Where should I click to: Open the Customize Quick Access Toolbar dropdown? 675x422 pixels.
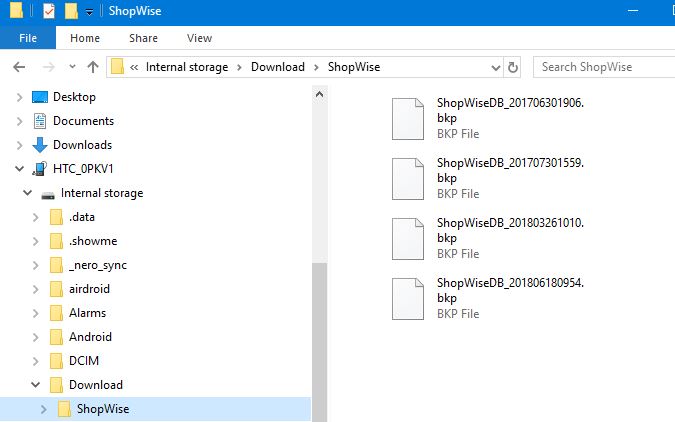[x=89, y=12]
